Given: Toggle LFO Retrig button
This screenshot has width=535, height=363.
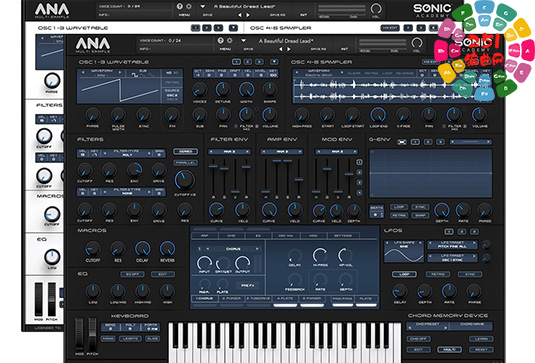Looking at the screenshot, I should click(438, 274).
